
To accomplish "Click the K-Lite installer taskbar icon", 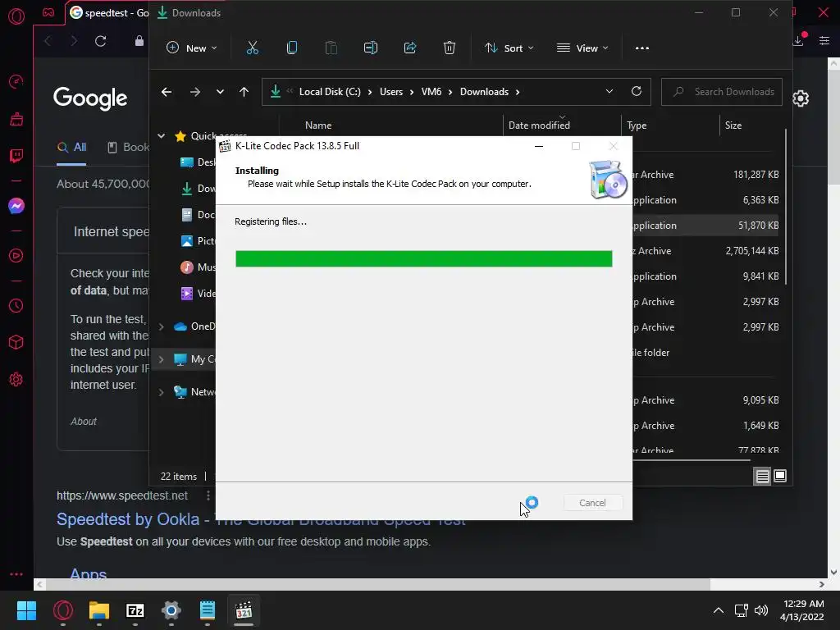I will (244, 610).
